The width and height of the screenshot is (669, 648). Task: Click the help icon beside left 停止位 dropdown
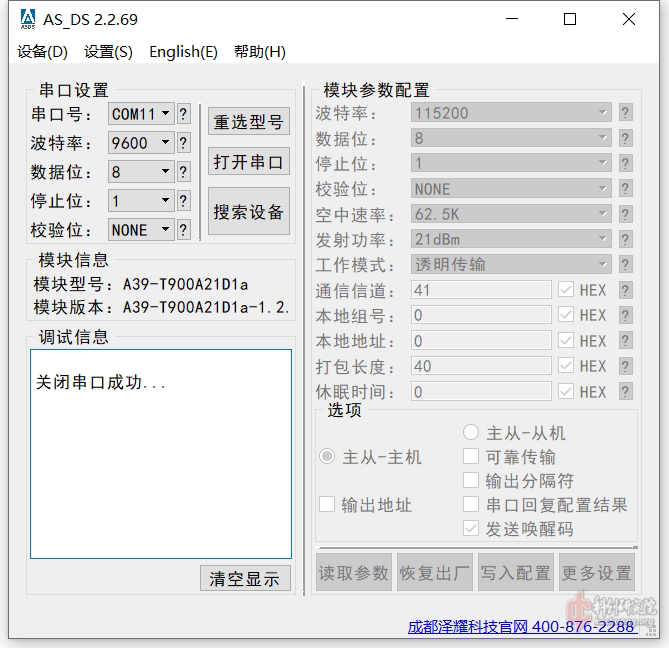click(x=184, y=201)
